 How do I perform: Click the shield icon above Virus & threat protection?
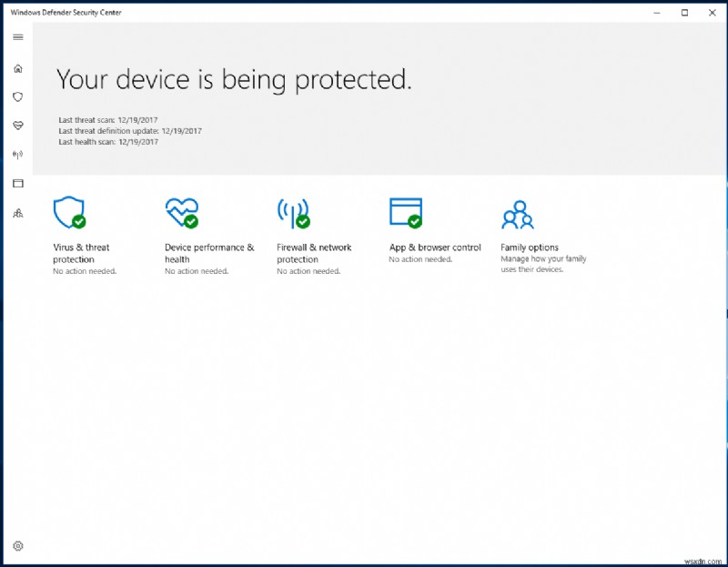pos(67,211)
